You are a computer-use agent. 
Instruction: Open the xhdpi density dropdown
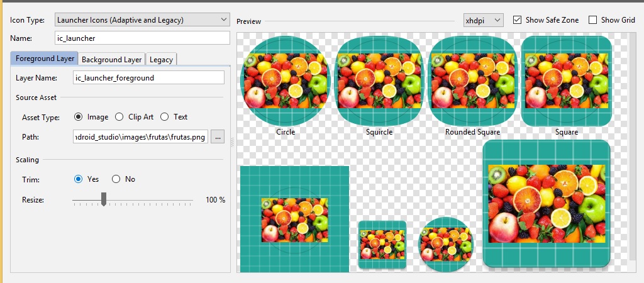click(483, 20)
